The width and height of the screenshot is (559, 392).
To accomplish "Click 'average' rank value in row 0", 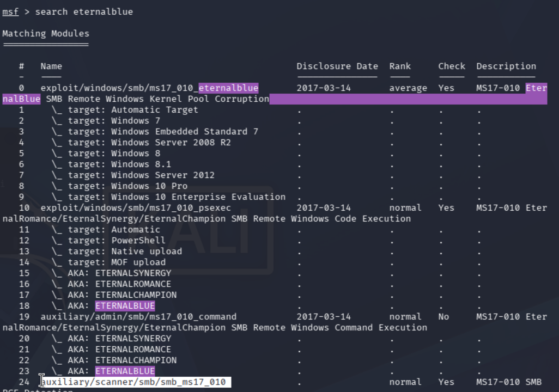I will tap(408, 88).
